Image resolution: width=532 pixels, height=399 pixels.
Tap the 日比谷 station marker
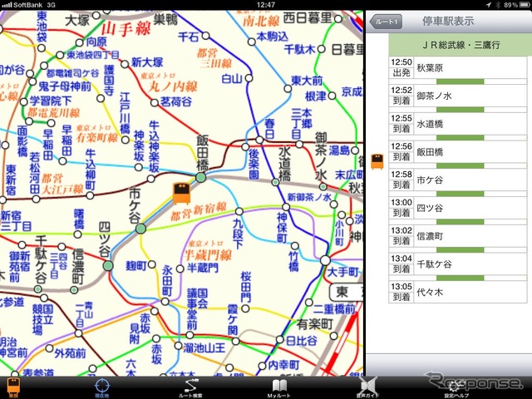pyautogui.click(x=279, y=339)
